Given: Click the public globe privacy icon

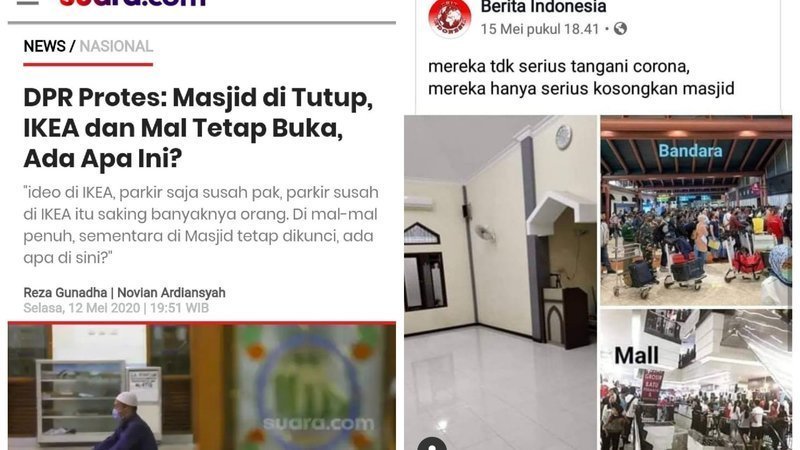Looking at the screenshot, I should click(x=620, y=29).
